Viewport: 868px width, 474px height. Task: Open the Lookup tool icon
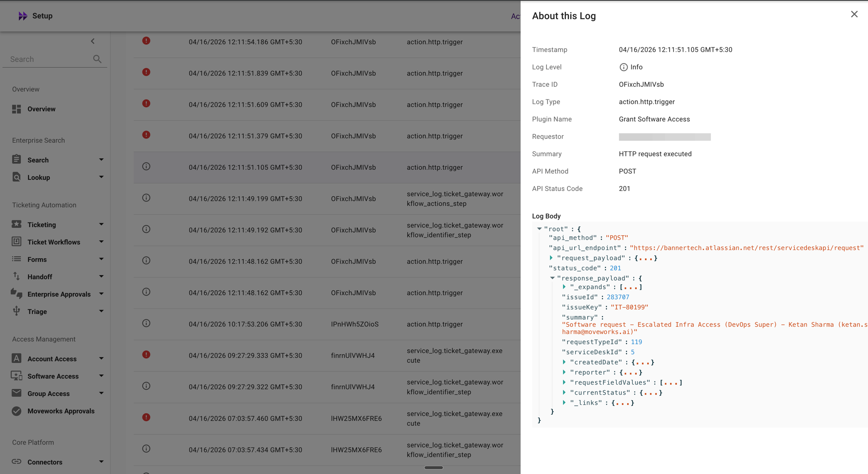point(16,177)
